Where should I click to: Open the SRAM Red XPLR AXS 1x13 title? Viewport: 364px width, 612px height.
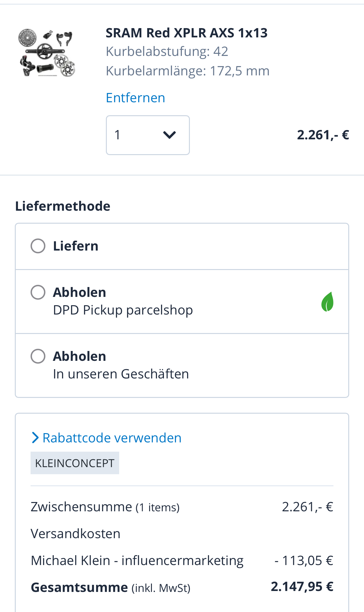click(x=186, y=33)
